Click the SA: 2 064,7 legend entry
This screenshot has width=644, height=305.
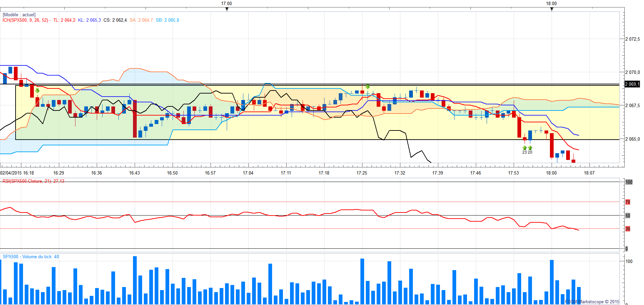pos(141,20)
